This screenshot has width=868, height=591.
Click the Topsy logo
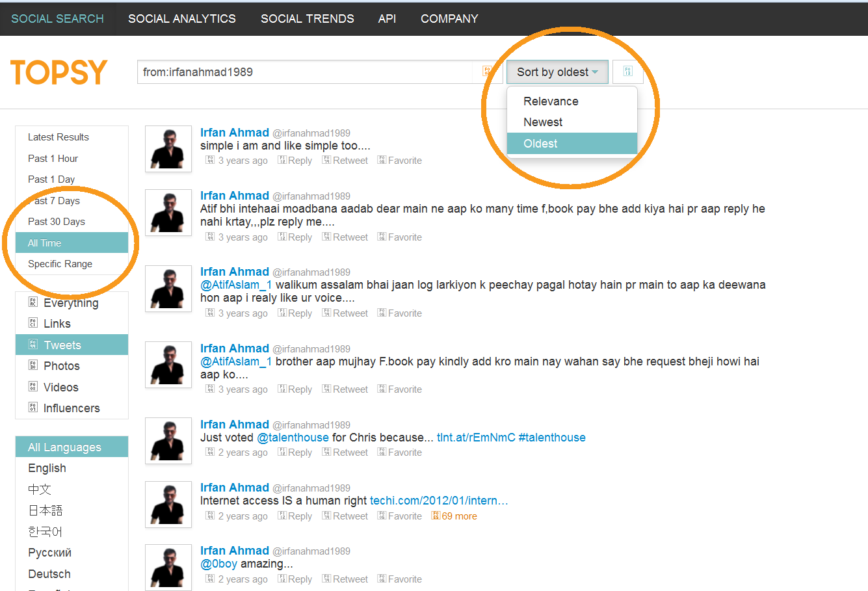click(x=59, y=72)
